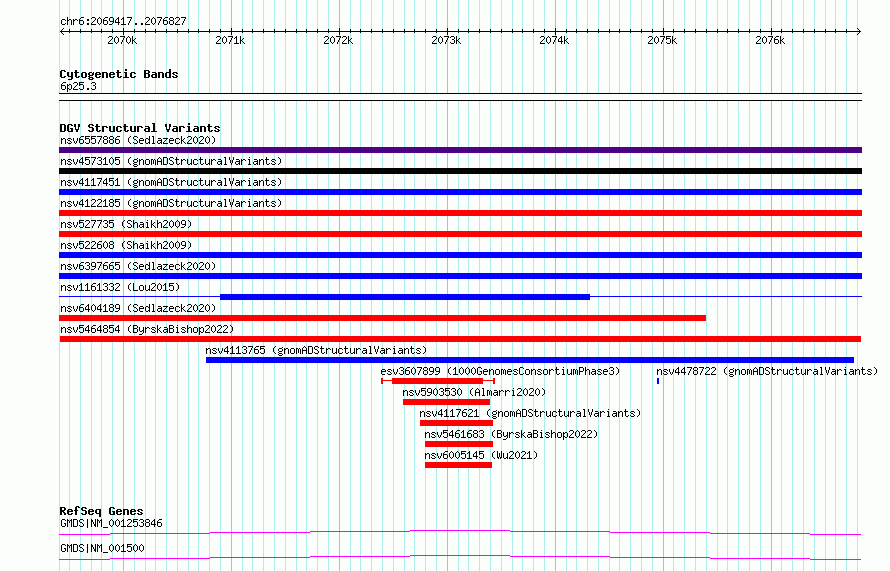The width and height of the screenshot is (890, 571).
Task: Click the DGV Structural Variants track title
Action: coord(140,128)
